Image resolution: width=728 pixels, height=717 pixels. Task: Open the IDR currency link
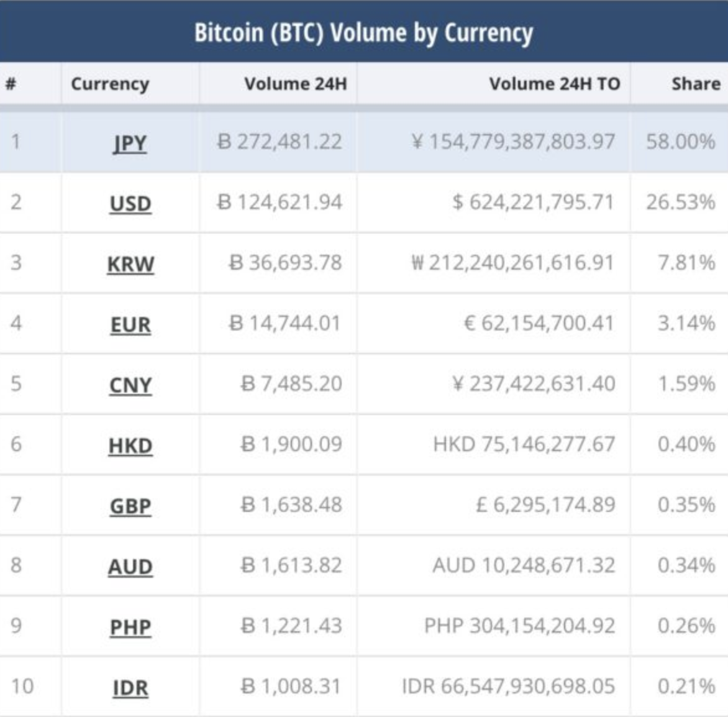(130, 688)
